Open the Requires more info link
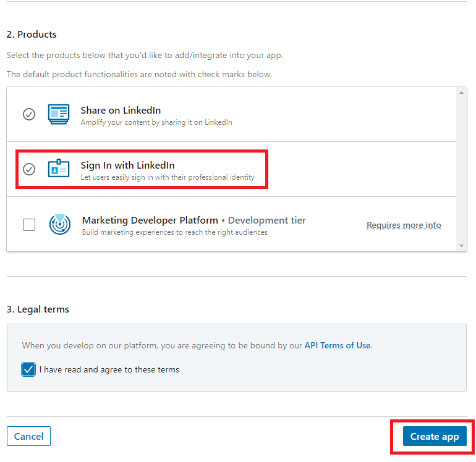The width and height of the screenshot is (476, 462). coord(404,225)
